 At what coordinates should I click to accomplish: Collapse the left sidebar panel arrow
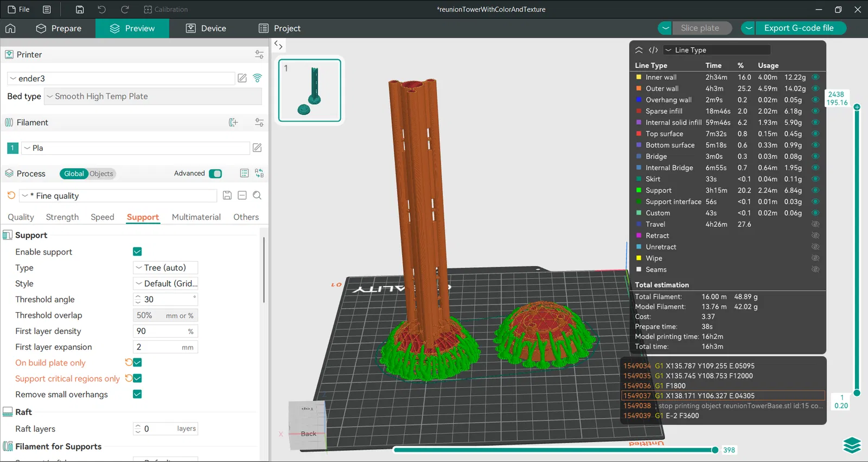(x=278, y=45)
